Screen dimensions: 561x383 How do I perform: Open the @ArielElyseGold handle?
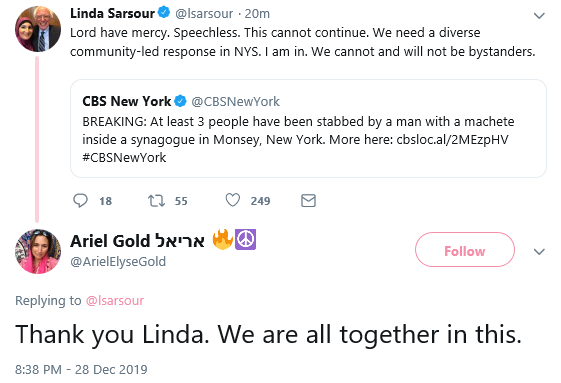[x=118, y=262]
